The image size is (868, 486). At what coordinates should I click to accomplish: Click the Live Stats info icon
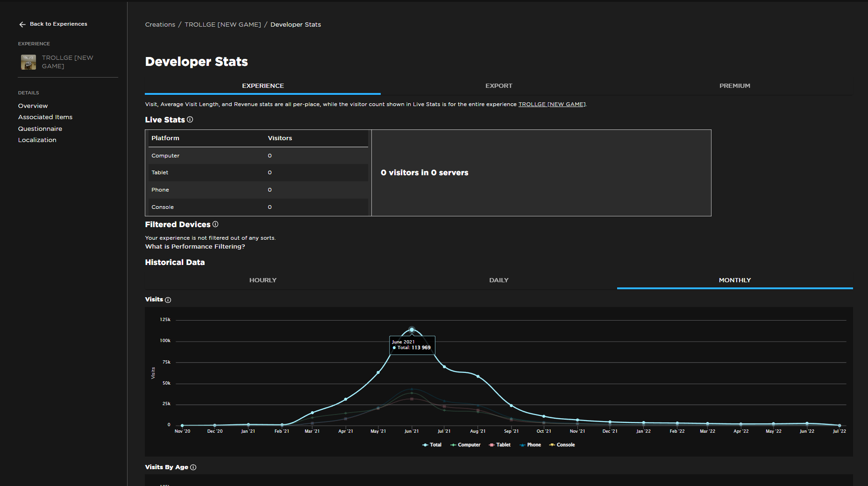(x=190, y=120)
